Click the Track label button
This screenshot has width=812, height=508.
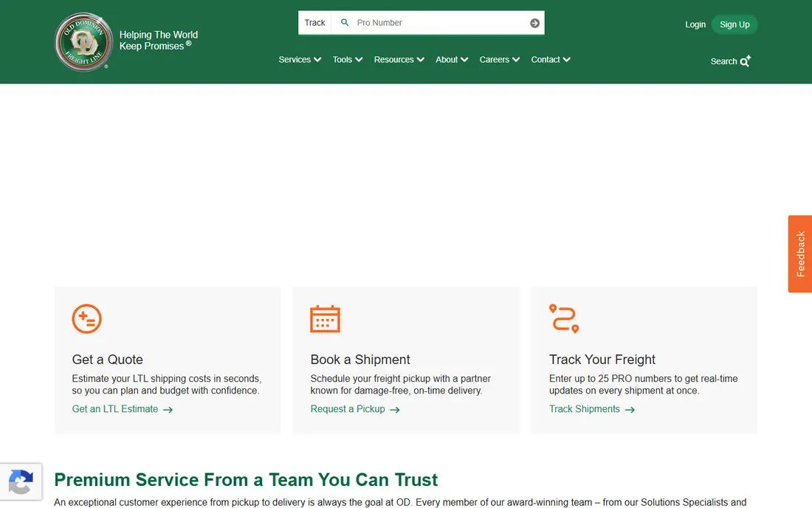(315, 23)
